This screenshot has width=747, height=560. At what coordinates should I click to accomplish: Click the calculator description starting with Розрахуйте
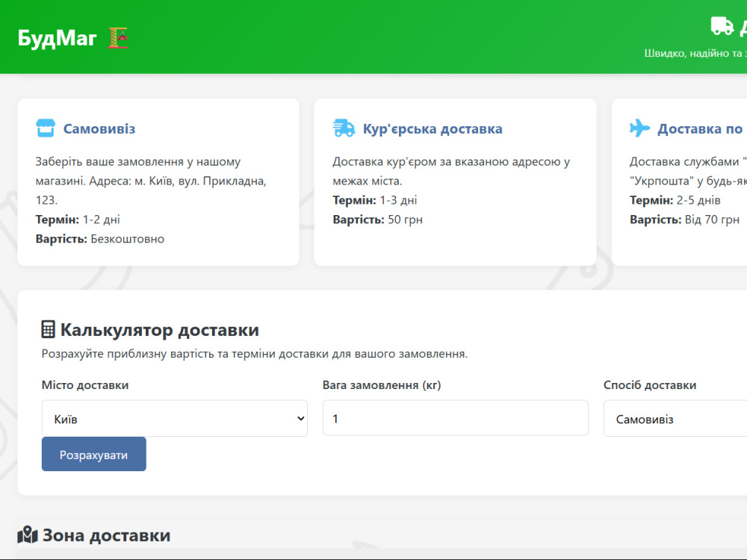[x=255, y=354]
